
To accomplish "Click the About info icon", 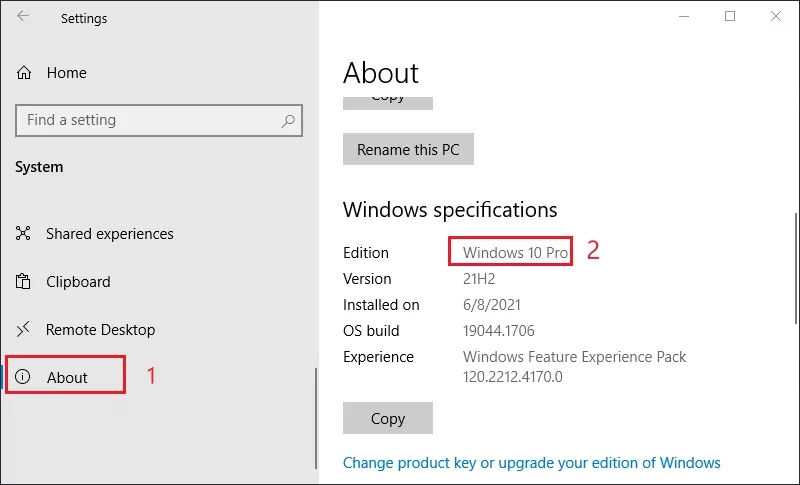I will [22, 377].
